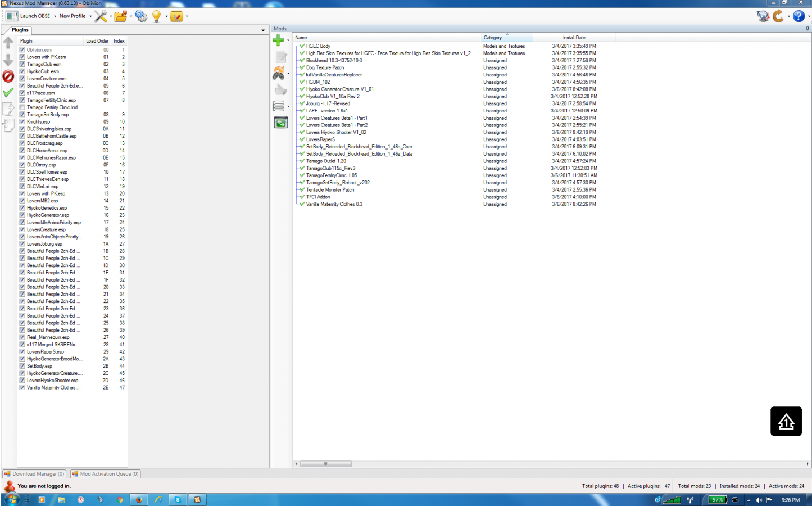Open the Plugins panel options dropdown arrow
Screen dimensions: 812x506
pos(263,30)
